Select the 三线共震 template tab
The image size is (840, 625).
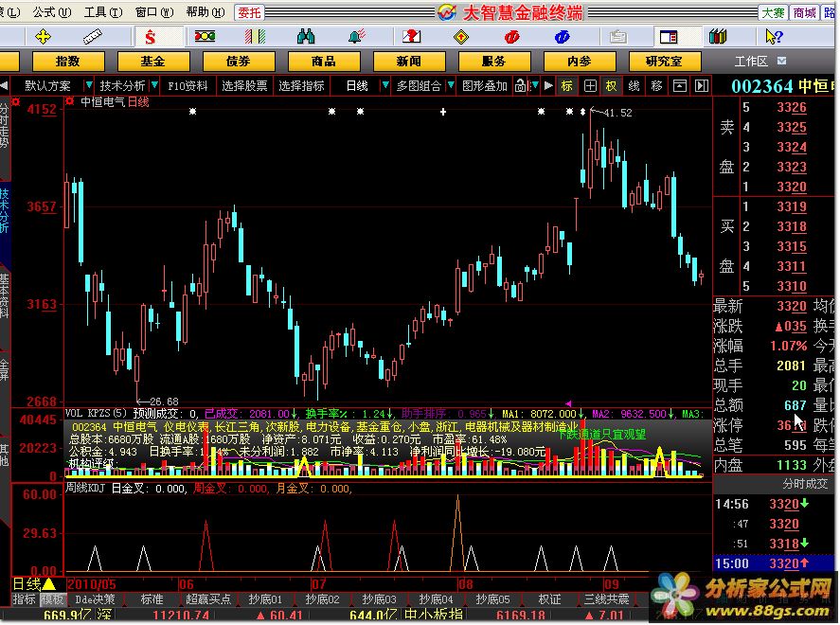606,599
